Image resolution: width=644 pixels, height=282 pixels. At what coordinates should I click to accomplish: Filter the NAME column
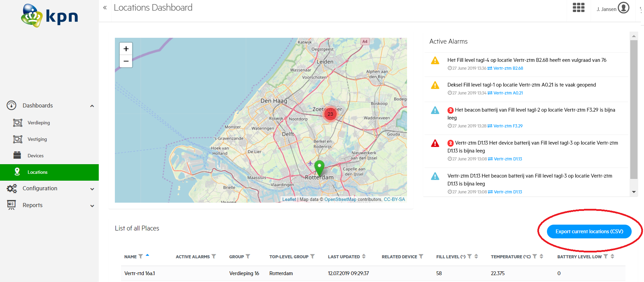[x=141, y=257]
